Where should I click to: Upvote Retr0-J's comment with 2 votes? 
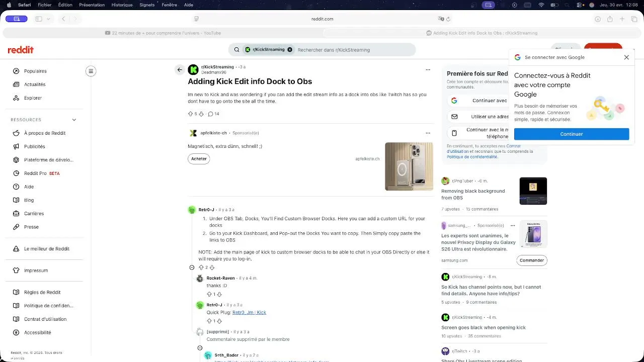coord(201,267)
